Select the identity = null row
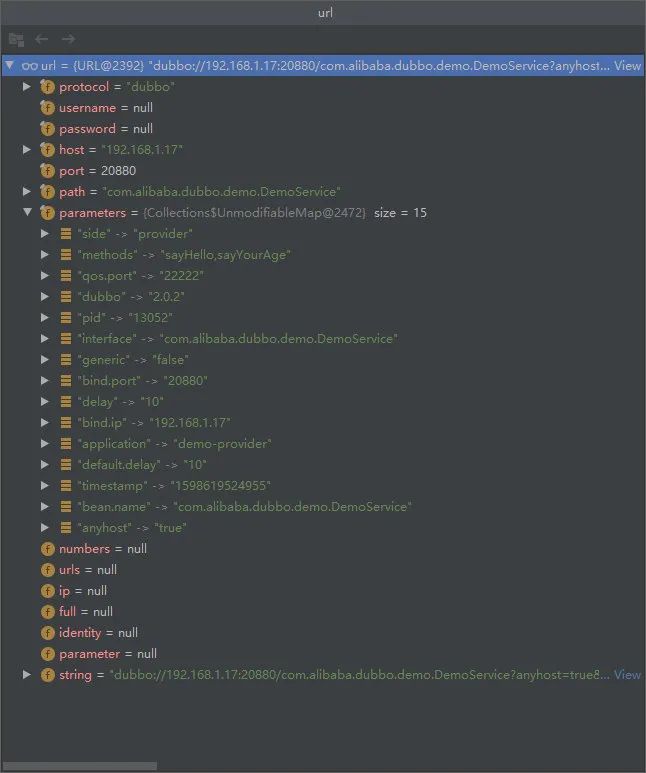The image size is (646, 773). pos(323,633)
